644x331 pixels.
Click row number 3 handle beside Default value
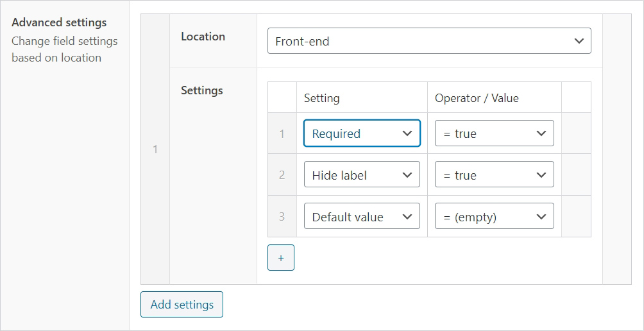pos(282,217)
